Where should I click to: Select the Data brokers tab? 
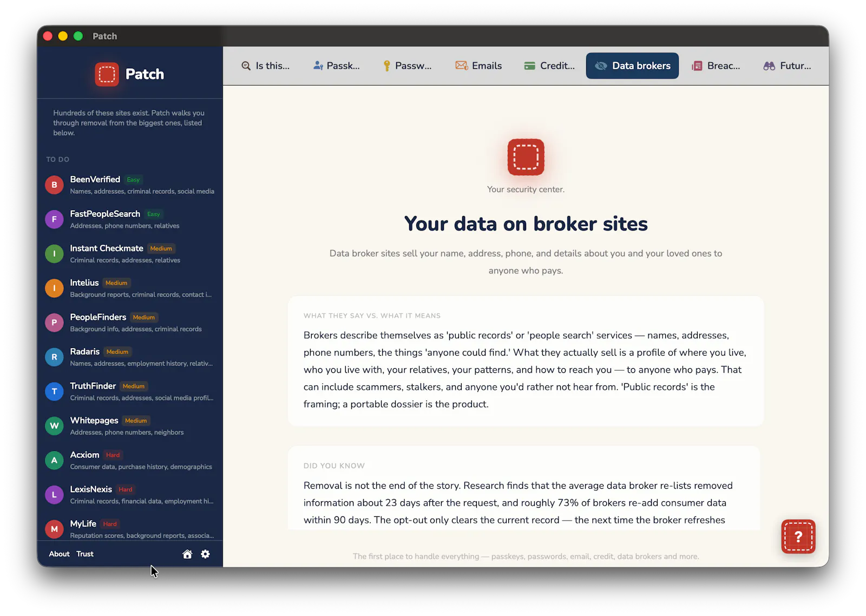(x=632, y=65)
